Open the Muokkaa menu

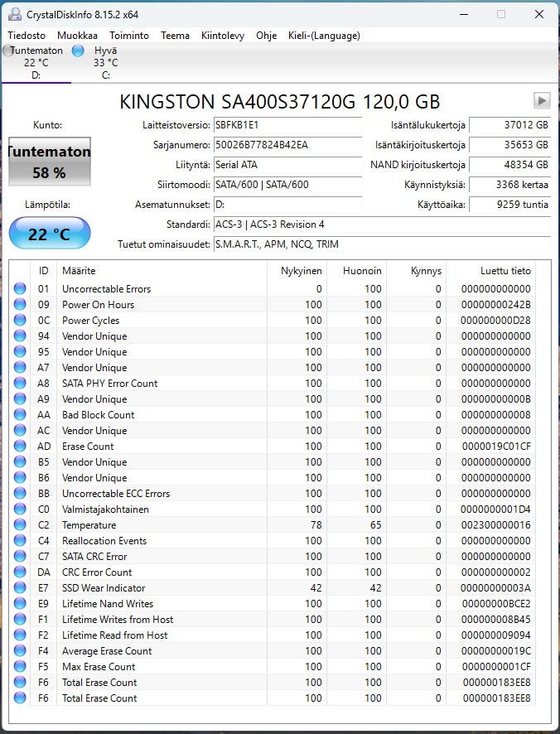(77, 36)
